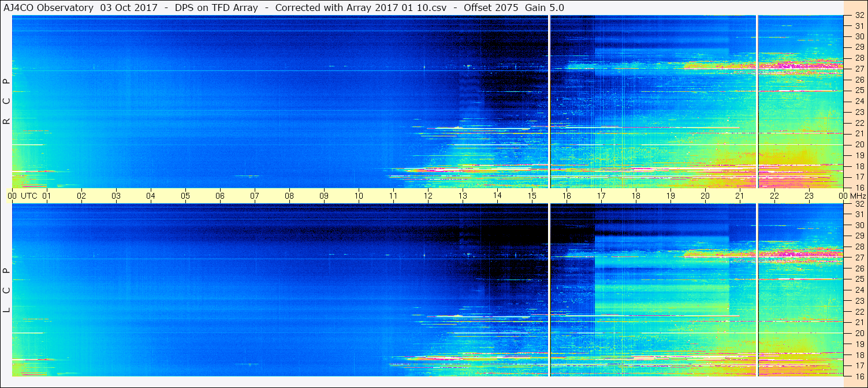This screenshot has height=388, width=868.
Task: Click the 31 MHz tick label of LCP panel
Action: pos(859,214)
